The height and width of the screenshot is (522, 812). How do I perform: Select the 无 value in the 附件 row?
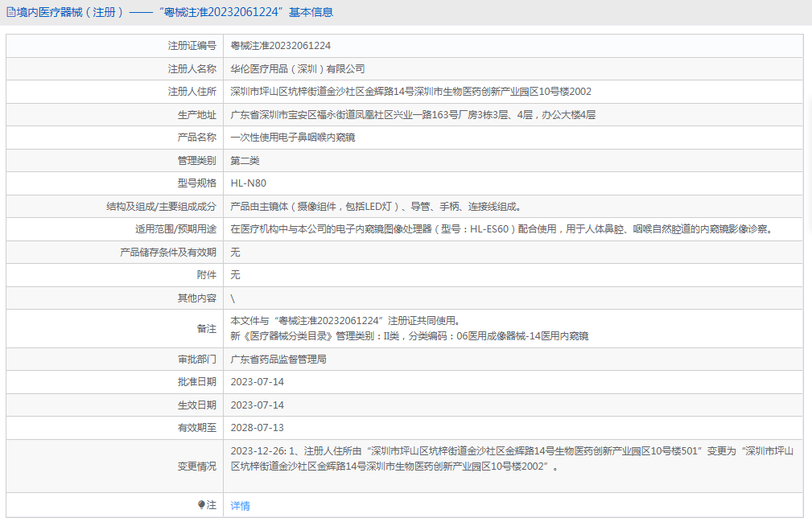click(235, 275)
